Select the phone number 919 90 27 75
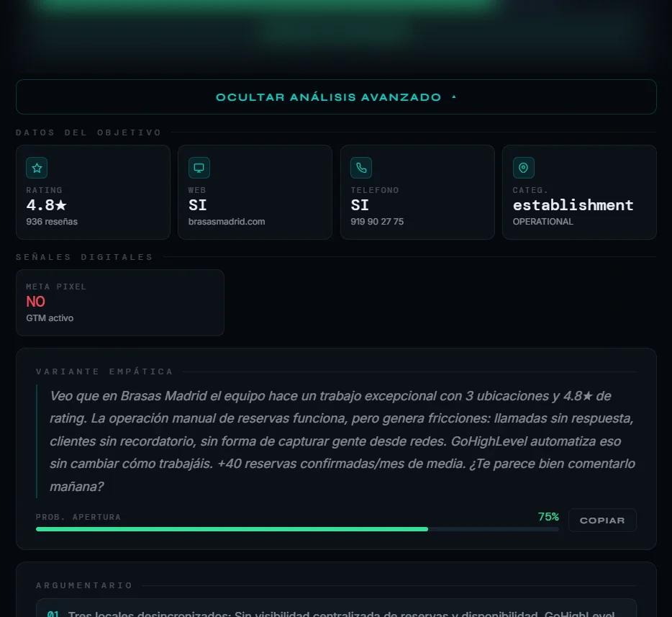The image size is (672, 617). pos(377,222)
